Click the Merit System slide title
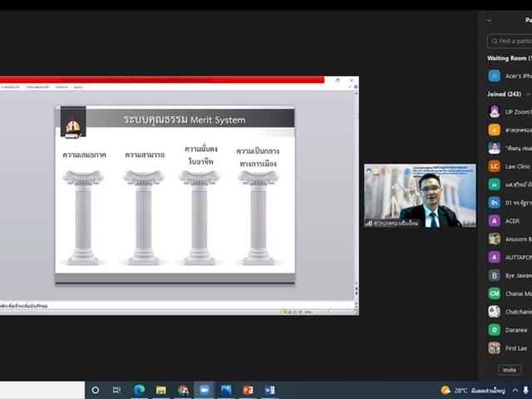The image size is (532, 399). click(x=185, y=120)
